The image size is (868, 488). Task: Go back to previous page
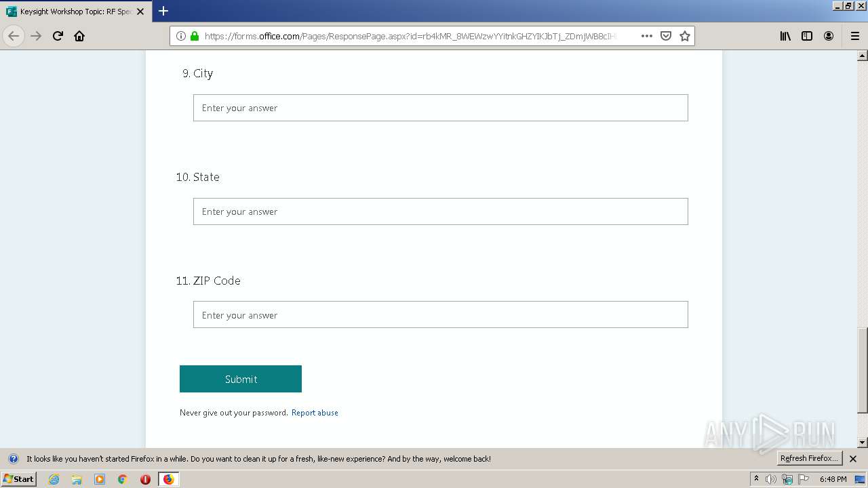pos(14,36)
